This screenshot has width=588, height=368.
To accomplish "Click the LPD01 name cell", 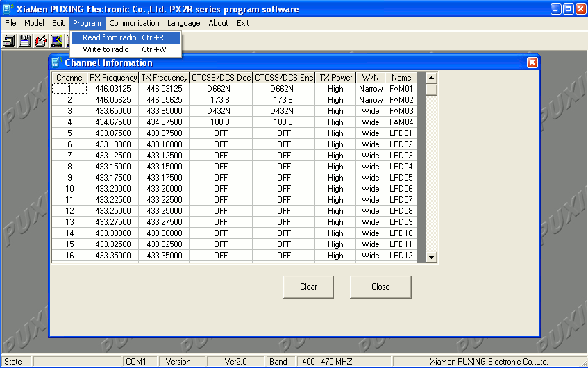I will [x=401, y=133].
